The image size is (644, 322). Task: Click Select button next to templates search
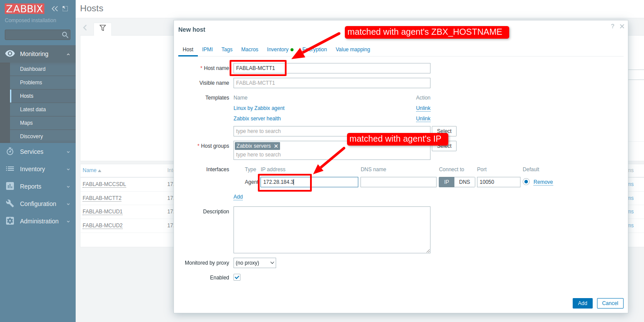coord(444,131)
